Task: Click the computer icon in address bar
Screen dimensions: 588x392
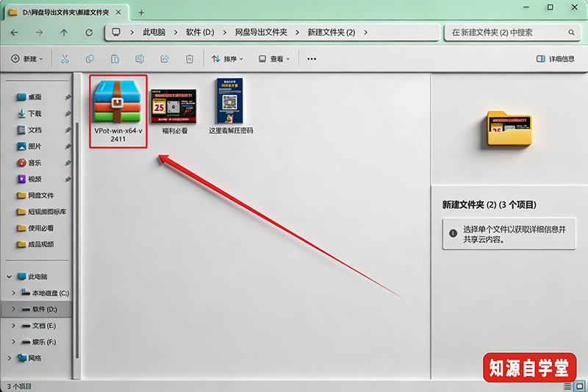Action: tap(116, 32)
